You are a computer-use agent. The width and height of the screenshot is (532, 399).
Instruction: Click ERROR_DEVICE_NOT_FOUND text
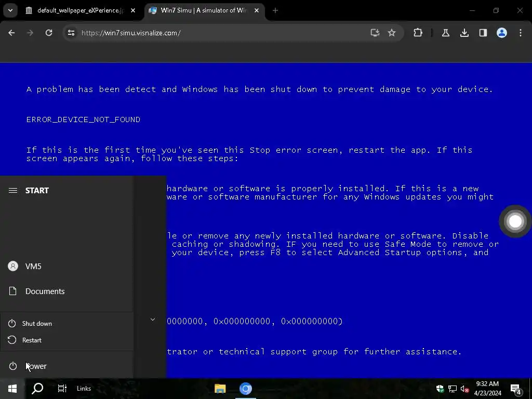click(x=83, y=119)
